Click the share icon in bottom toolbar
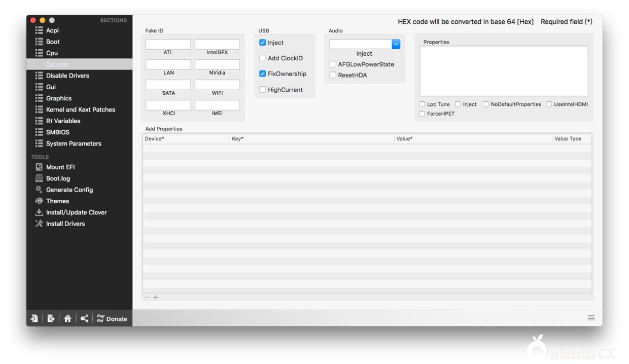 point(84,319)
